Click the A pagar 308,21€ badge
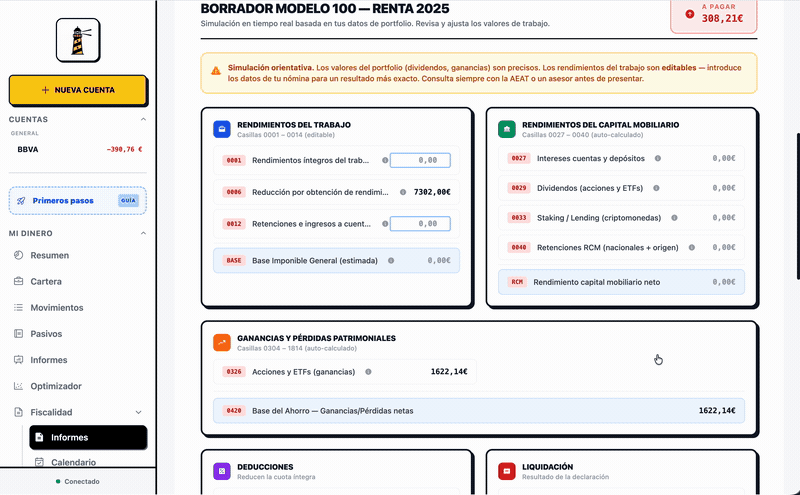This screenshot has height=495, width=800. (x=714, y=14)
